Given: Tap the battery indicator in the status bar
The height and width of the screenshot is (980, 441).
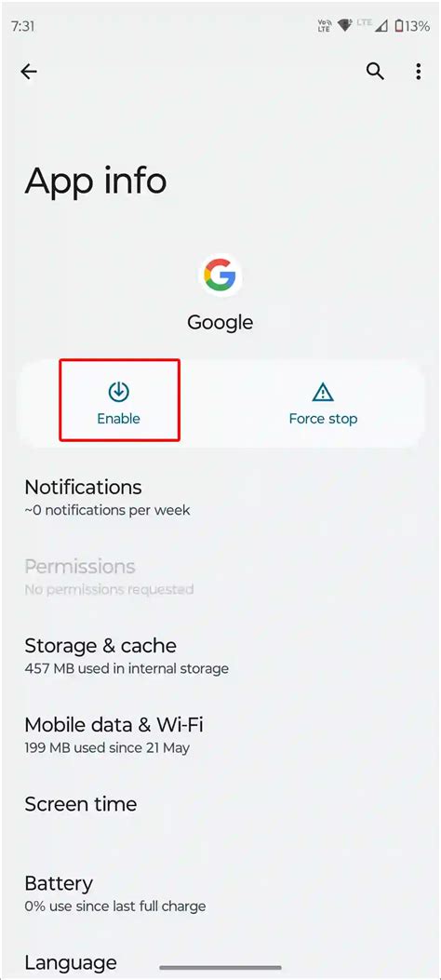Looking at the screenshot, I should pyautogui.click(x=397, y=26).
